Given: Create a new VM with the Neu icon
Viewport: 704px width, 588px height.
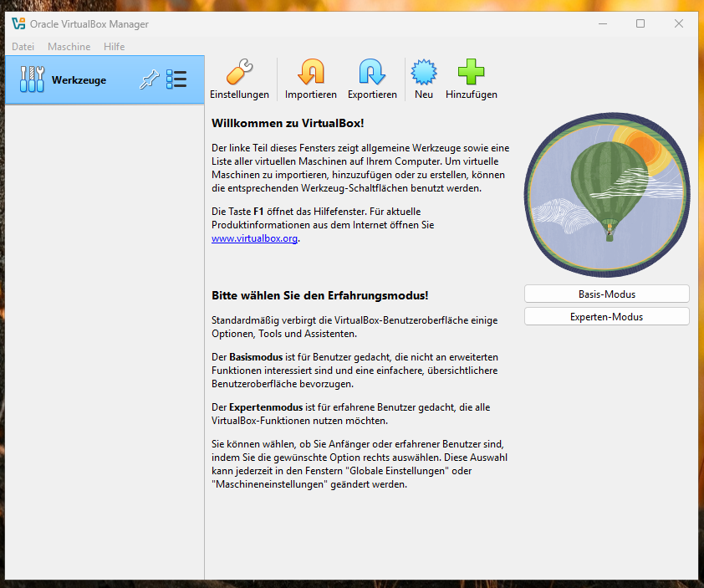Looking at the screenshot, I should coord(423,72).
